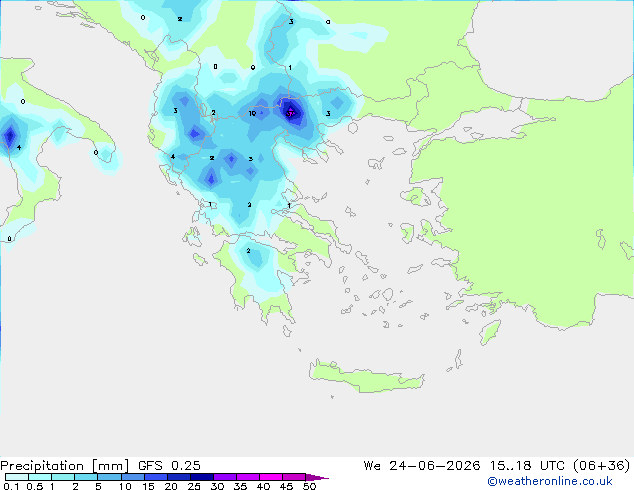Click the 30–35 mm purple legend swatch
This screenshot has height=490, width=634.
click(225, 477)
